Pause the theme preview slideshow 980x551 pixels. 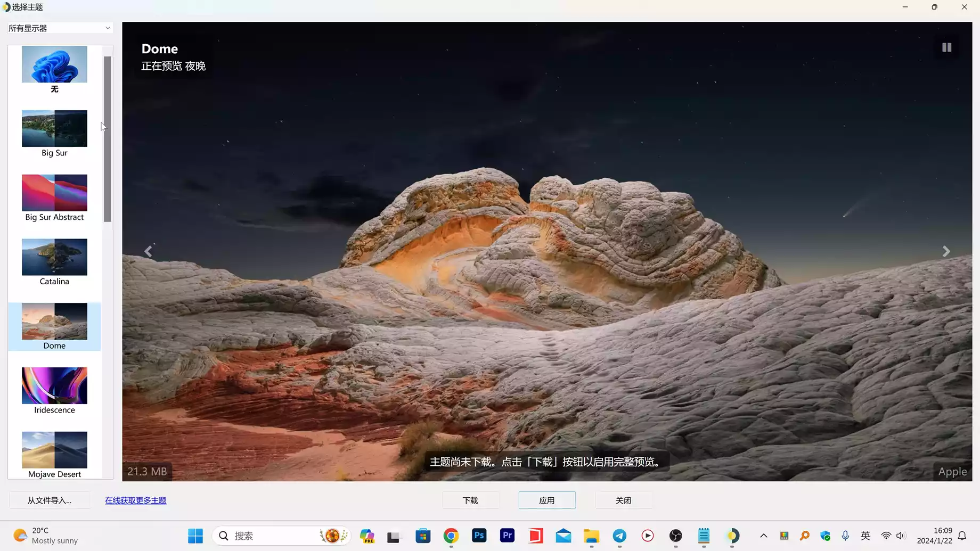[946, 47]
